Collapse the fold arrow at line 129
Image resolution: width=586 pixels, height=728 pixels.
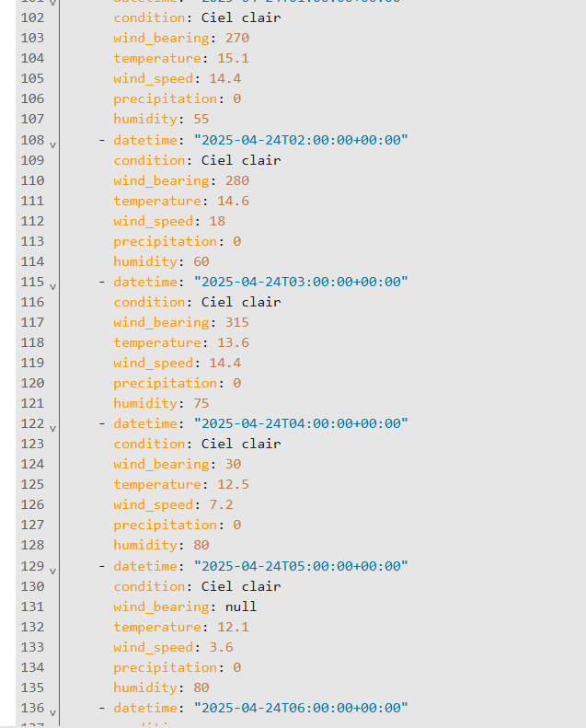point(52,571)
